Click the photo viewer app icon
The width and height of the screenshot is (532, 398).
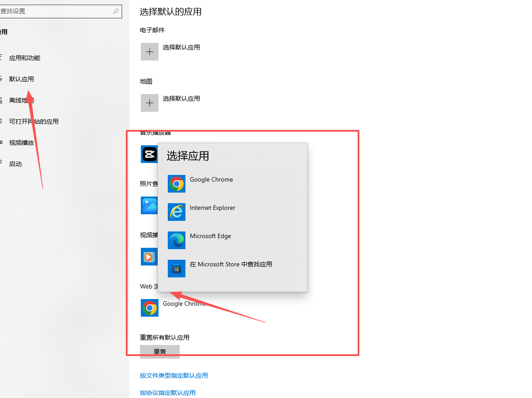[x=149, y=205]
